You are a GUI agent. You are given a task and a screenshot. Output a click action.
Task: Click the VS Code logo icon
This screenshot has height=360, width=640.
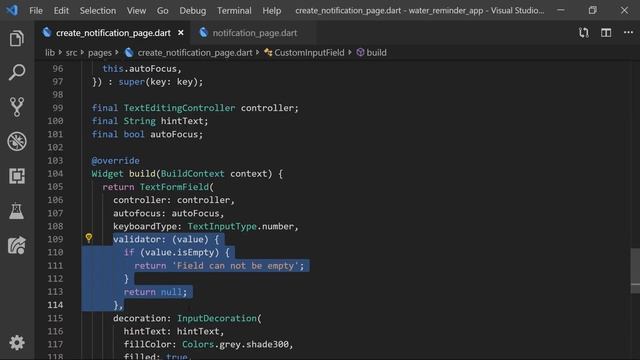(12, 10)
